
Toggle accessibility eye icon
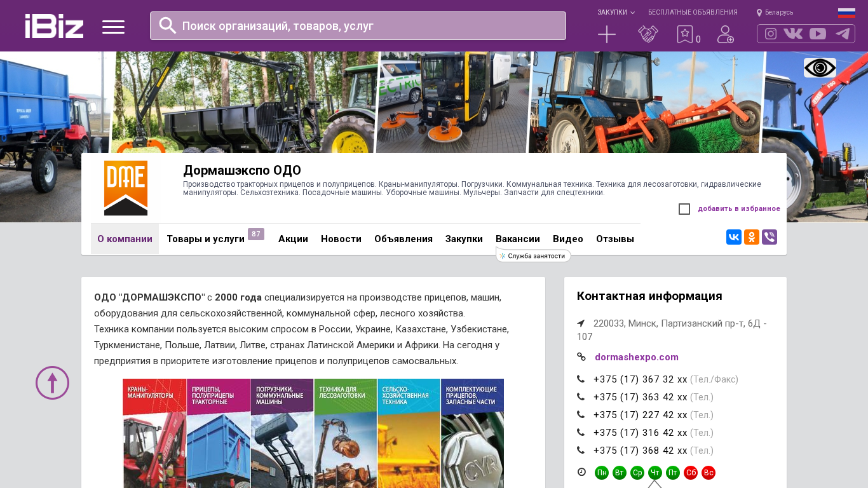tap(820, 67)
